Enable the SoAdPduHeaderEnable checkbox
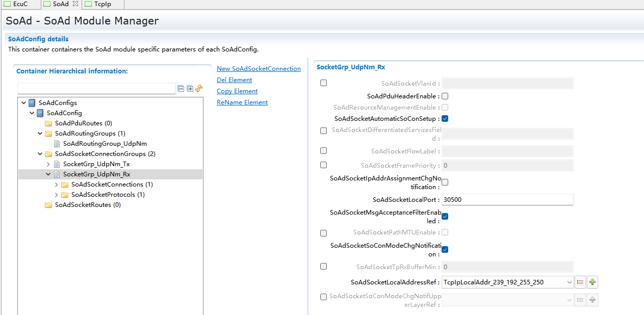Viewport: 644px width, 315px height. pos(445,96)
